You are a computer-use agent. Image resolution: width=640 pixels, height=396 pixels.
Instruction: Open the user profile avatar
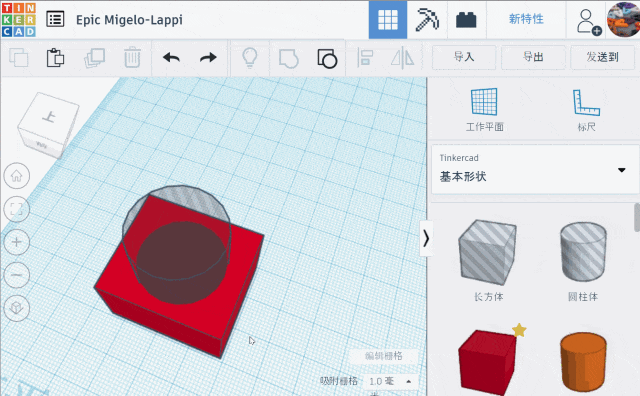623,20
